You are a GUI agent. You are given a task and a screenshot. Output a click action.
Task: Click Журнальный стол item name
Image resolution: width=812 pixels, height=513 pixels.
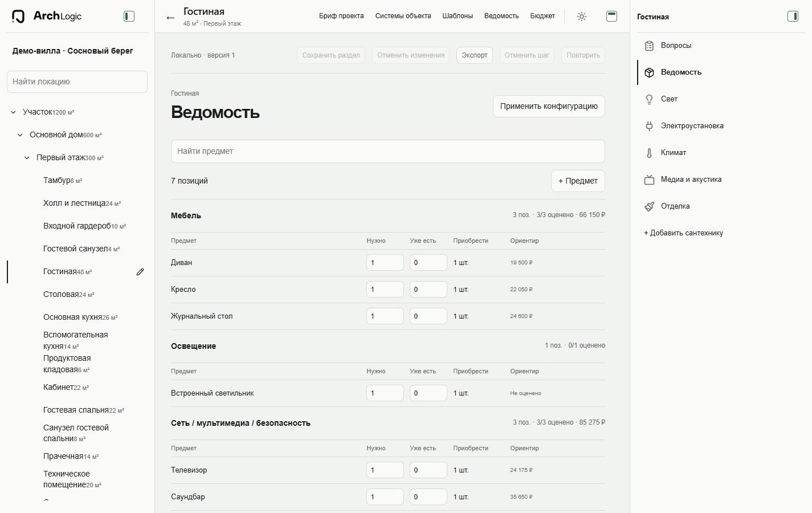pyautogui.click(x=202, y=316)
